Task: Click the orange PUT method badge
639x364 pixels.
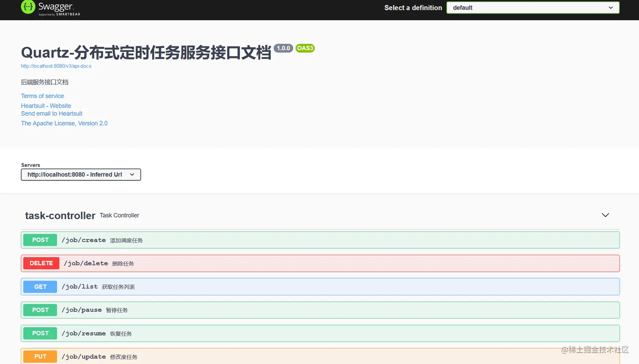Action: point(40,356)
